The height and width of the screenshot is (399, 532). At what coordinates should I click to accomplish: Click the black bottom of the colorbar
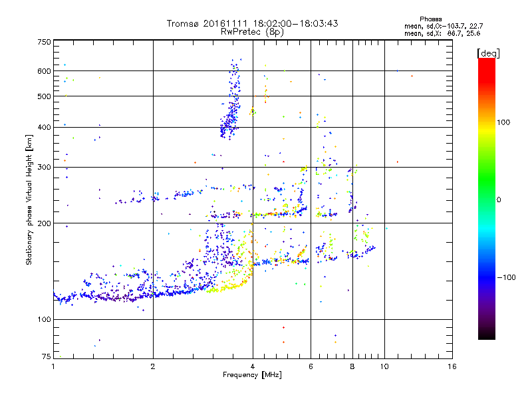tap(487, 334)
